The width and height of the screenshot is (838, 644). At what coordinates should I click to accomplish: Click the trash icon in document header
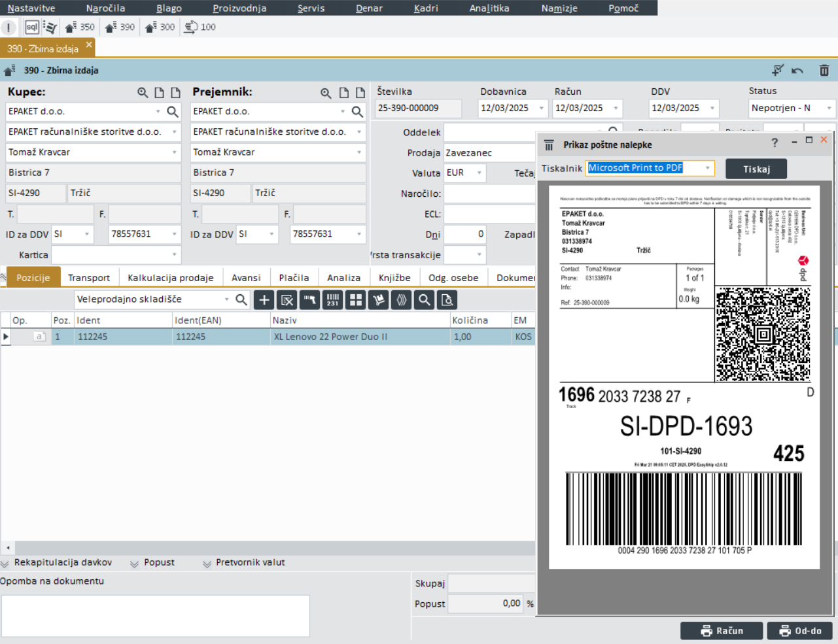(824, 70)
